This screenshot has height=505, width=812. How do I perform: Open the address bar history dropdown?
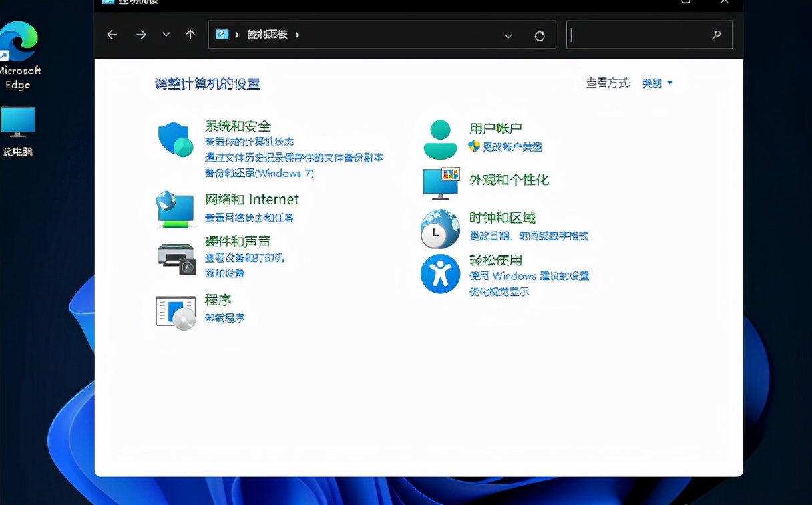[x=508, y=36]
